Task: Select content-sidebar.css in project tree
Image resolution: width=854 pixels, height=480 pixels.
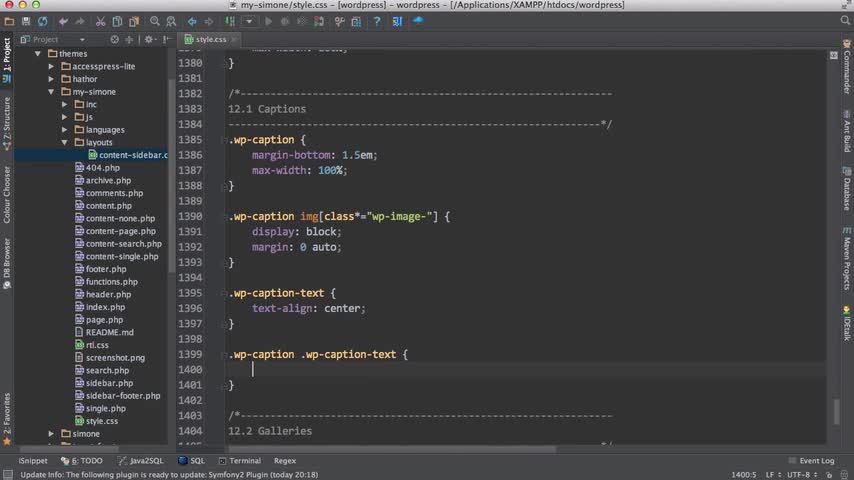Action: coord(128,155)
